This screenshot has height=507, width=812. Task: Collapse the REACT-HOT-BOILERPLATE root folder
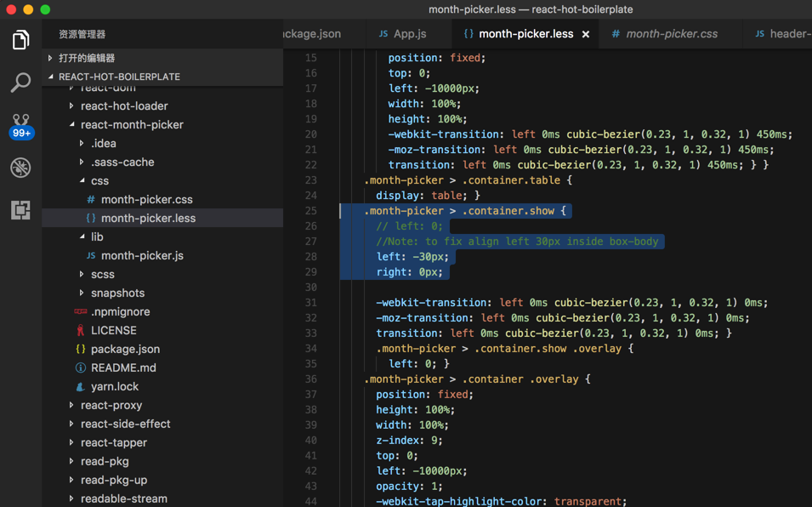point(118,77)
